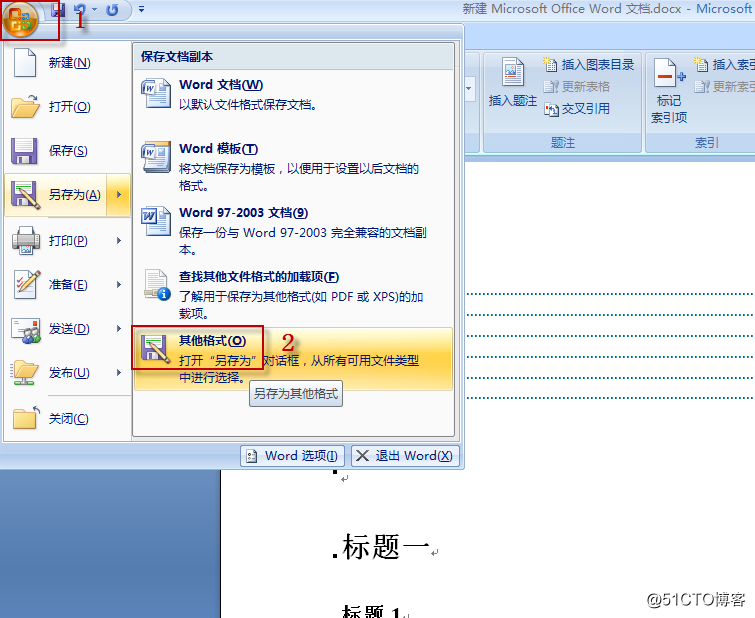Click the 标题 1 heading in document
This screenshot has width=755, height=618.
371,611
